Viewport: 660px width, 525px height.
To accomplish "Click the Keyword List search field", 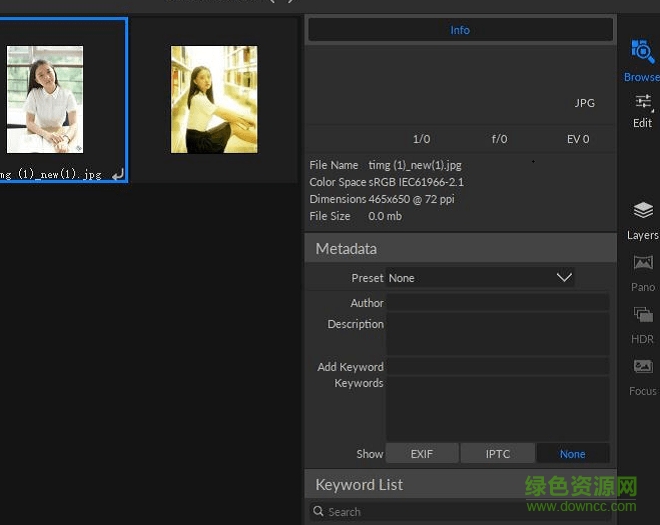I will pos(460,512).
